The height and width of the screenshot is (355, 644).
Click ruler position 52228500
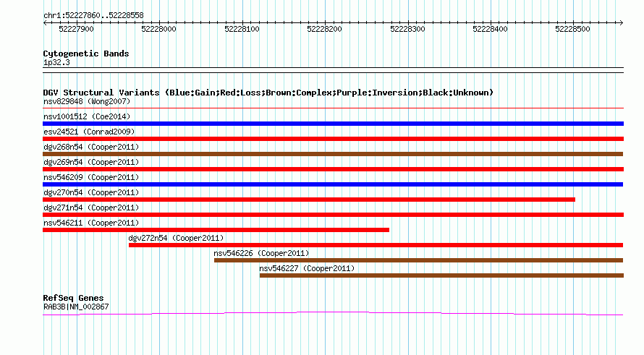click(x=572, y=29)
